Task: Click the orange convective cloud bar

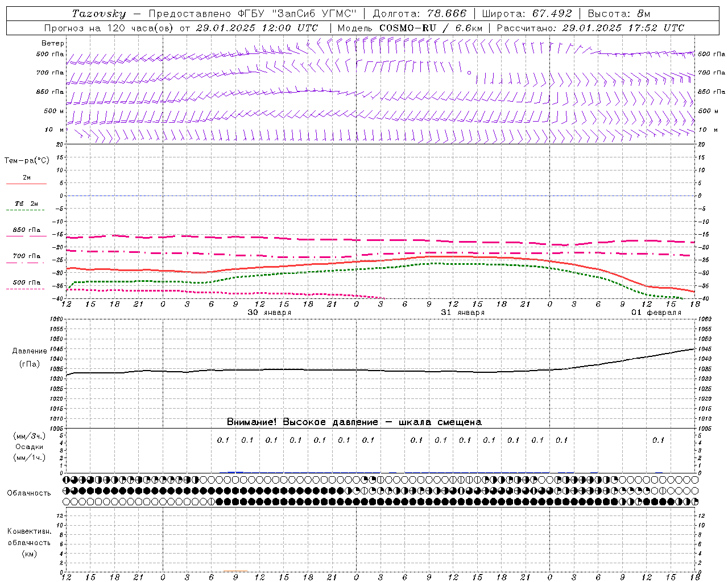Action: (x=235, y=571)
